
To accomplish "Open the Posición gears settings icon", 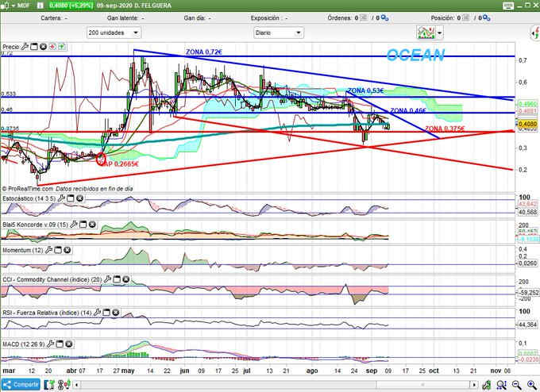I will 486,18.
